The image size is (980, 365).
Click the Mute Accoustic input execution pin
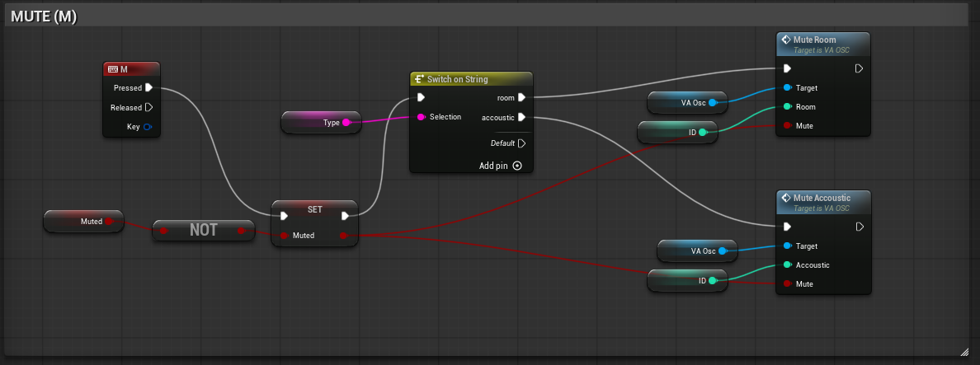pyautogui.click(x=788, y=227)
